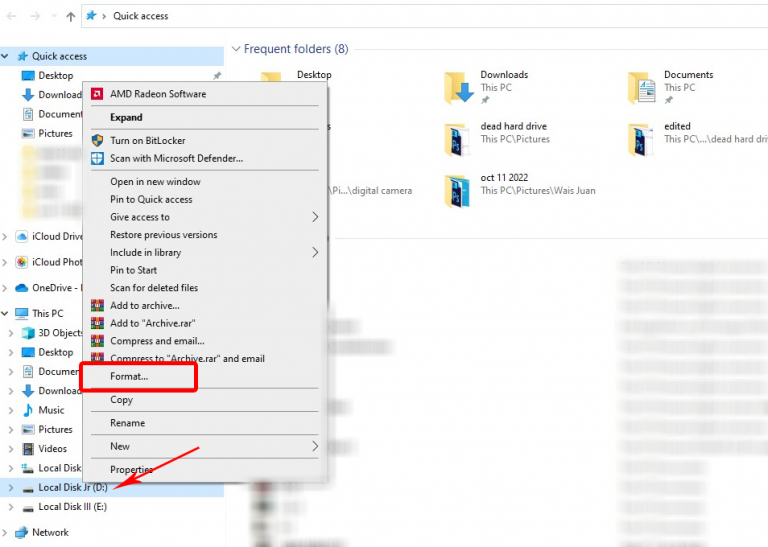Viewport: 768px width, 547px height.
Task: Select Restore previous versions
Action: click(205, 235)
